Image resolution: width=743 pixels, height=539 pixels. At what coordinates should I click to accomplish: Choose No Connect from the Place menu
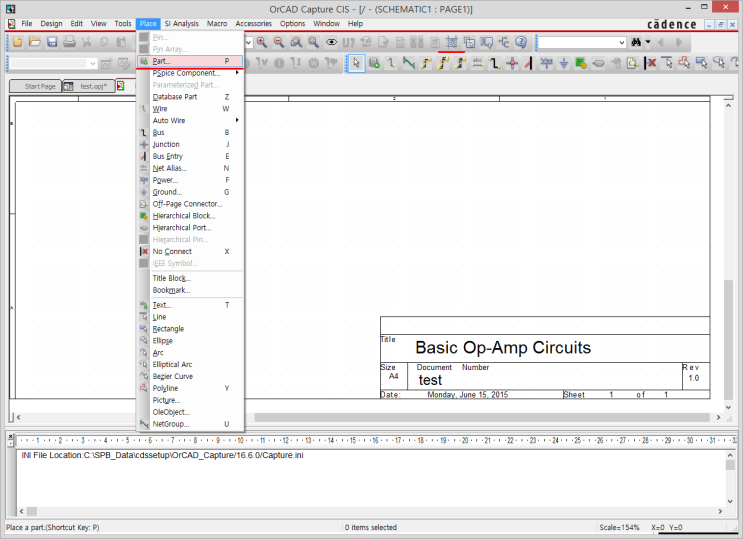(x=190, y=251)
